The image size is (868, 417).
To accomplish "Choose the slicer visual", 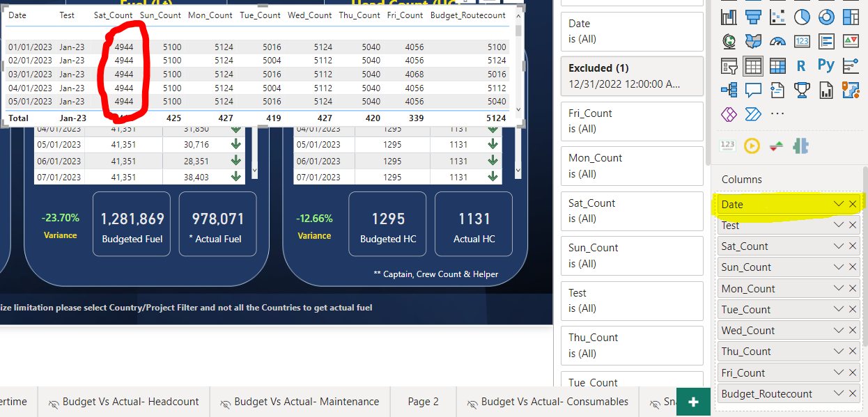I will click(729, 65).
